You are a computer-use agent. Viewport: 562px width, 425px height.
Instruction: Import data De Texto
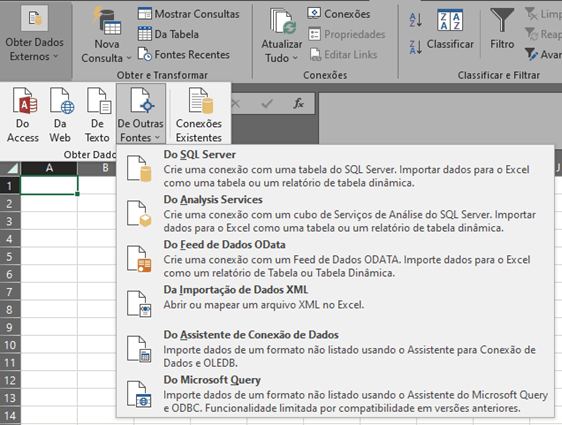97,115
